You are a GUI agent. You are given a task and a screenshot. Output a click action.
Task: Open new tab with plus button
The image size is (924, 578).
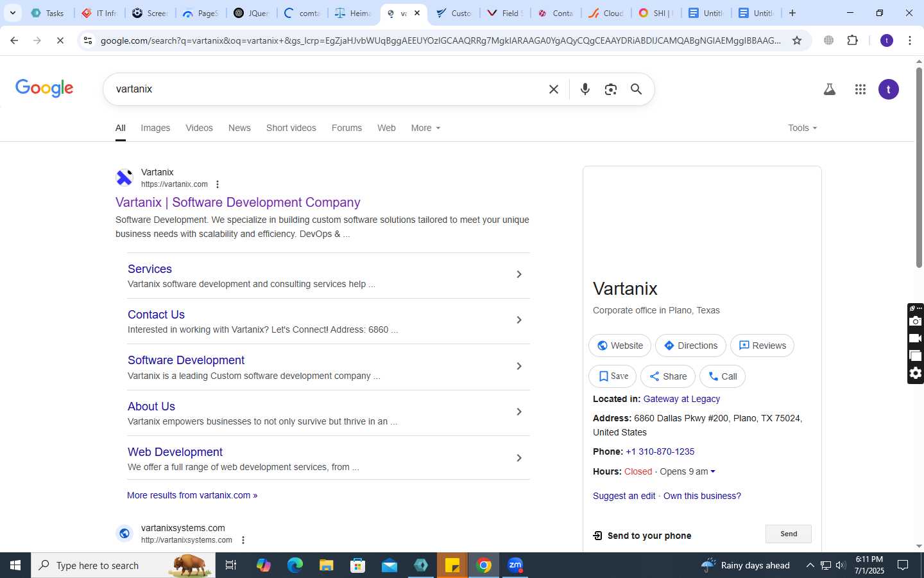click(x=792, y=13)
